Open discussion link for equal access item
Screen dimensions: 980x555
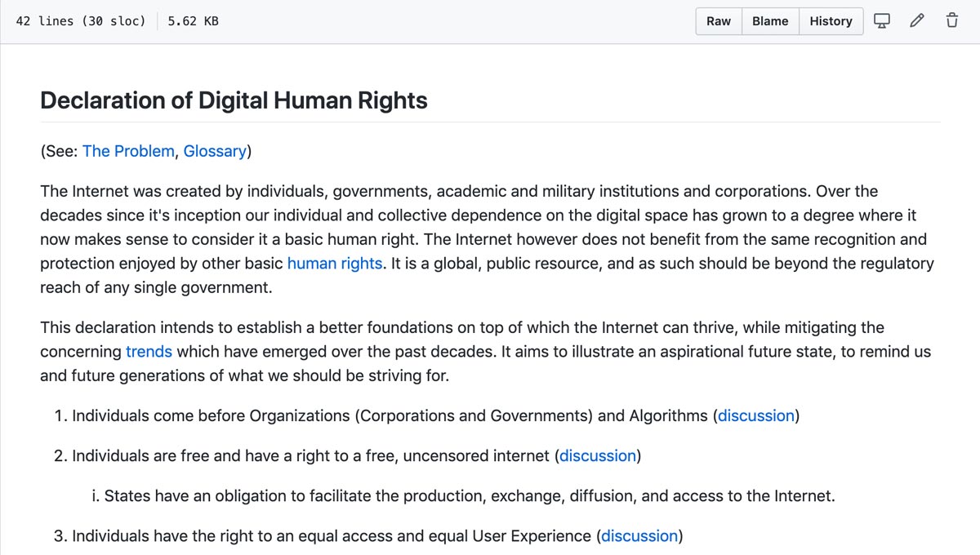(640, 535)
